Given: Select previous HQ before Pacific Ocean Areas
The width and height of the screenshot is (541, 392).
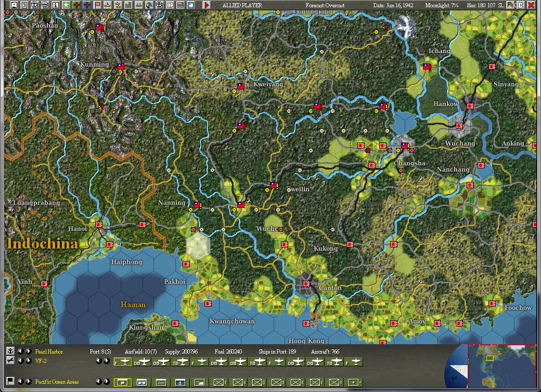Looking at the screenshot, I should pyautogui.click(x=21, y=382).
